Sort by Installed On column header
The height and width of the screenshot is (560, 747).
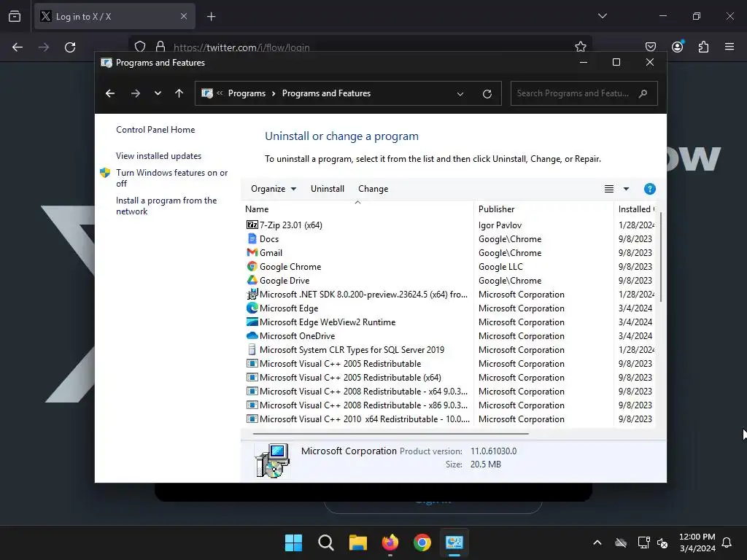(636, 209)
